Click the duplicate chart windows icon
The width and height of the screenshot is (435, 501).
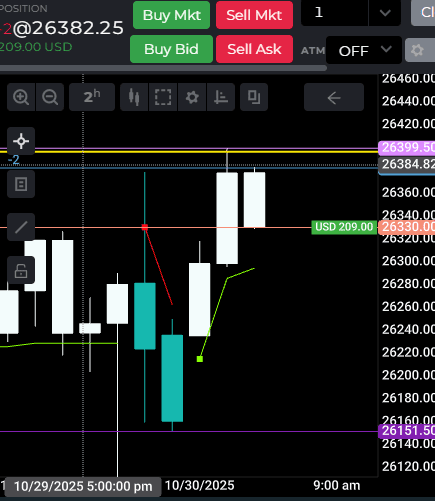coord(254,97)
